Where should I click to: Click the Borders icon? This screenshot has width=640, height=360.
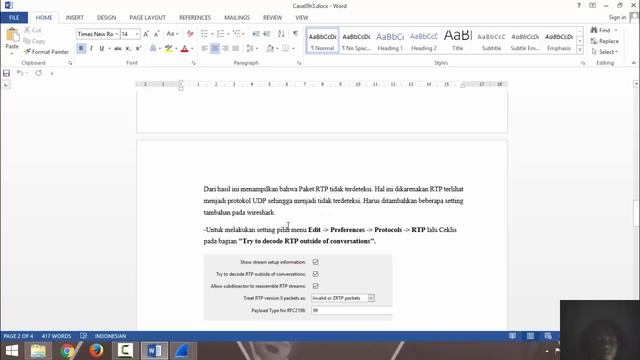(286, 49)
